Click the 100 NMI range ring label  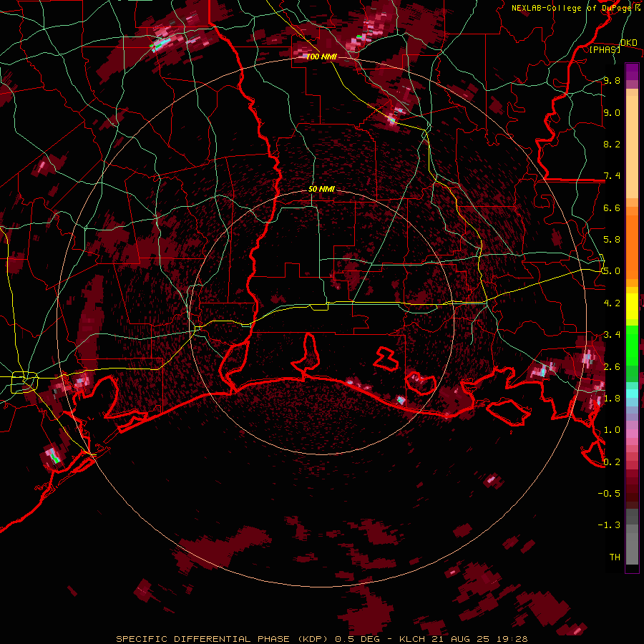coord(321,57)
